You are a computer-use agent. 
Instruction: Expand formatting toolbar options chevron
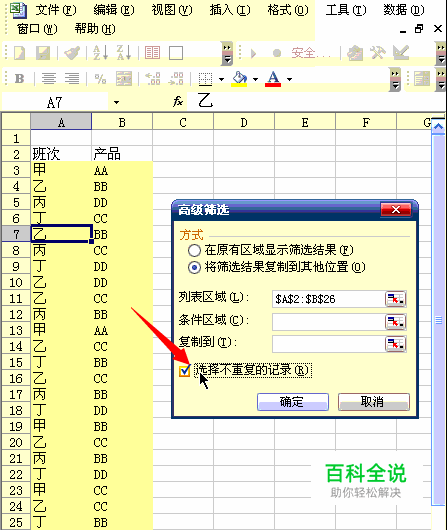click(395, 80)
